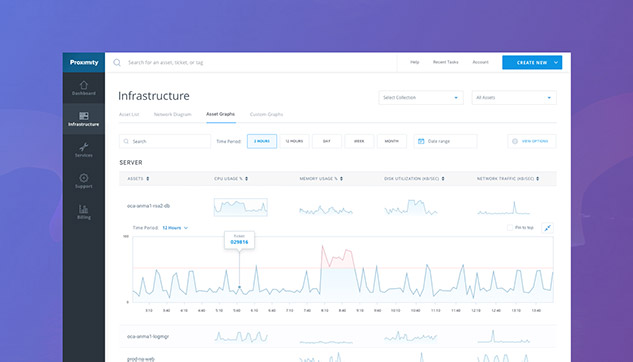Image resolution: width=633 pixels, height=362 pixels.
Task: Switch to the Asset List tab
Action: coord(129,115)
